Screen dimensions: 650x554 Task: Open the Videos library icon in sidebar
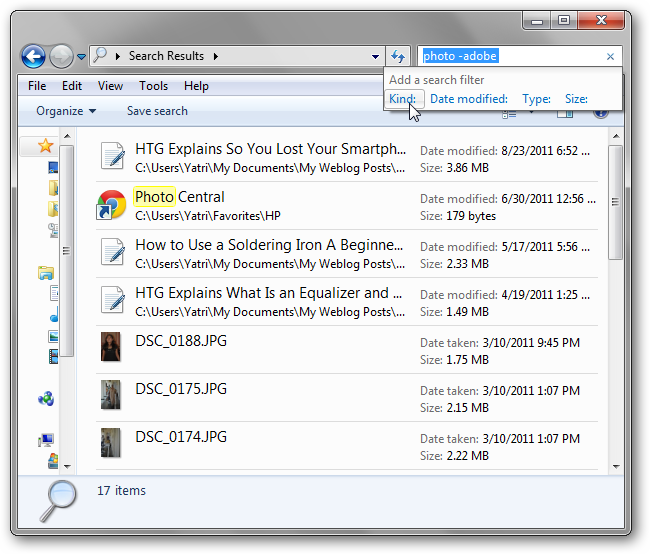click(x=53, y=357)
